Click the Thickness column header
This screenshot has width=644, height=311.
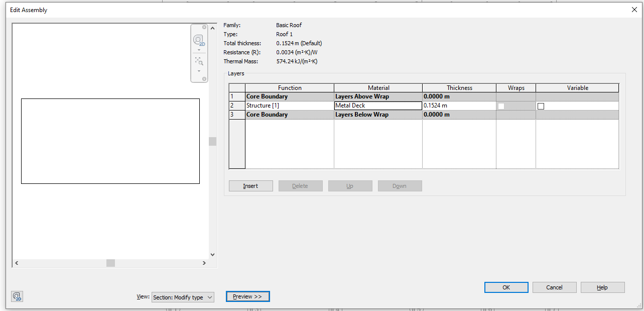pyautogui.click(x=459, y=88)
